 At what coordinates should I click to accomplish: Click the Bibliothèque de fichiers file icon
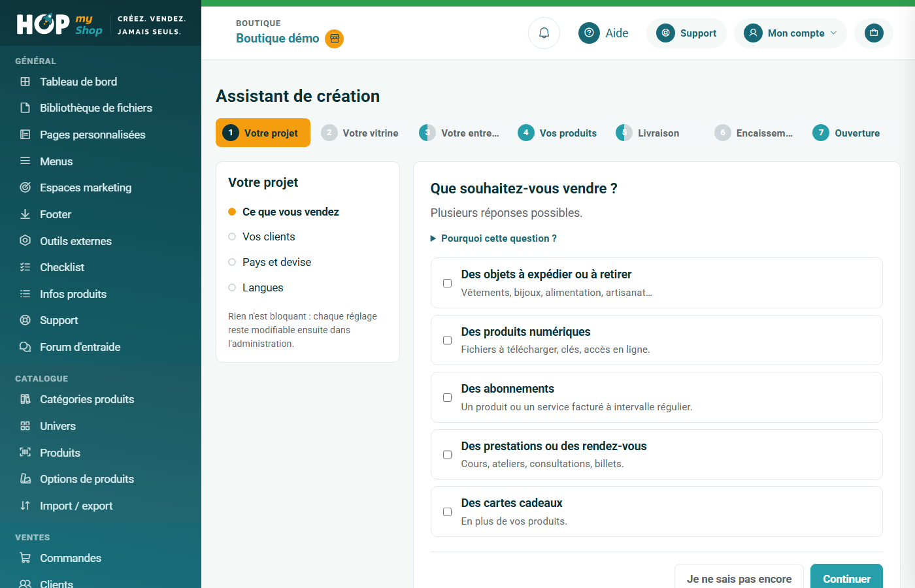coord(25,108)
